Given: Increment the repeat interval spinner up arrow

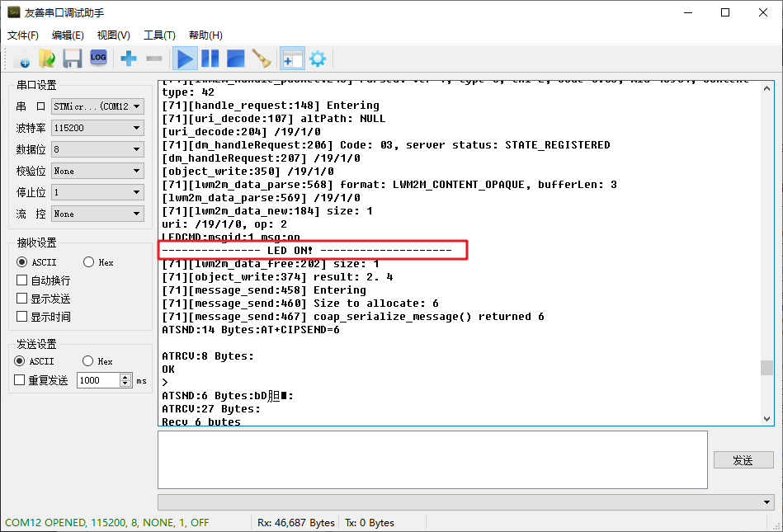Looking at the screenshot, I should click(126, 377).
